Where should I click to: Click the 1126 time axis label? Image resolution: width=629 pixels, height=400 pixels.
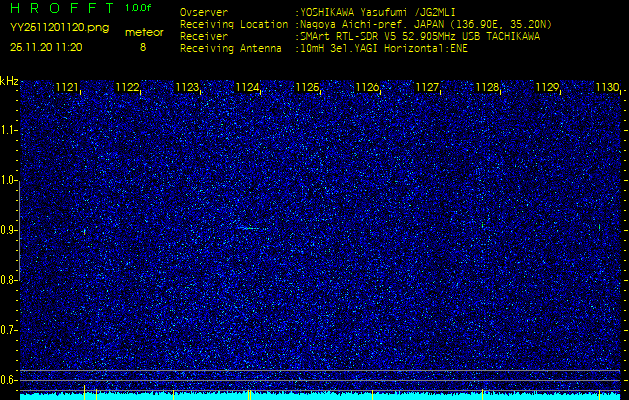pyautogui.click(x=367, y=87)
